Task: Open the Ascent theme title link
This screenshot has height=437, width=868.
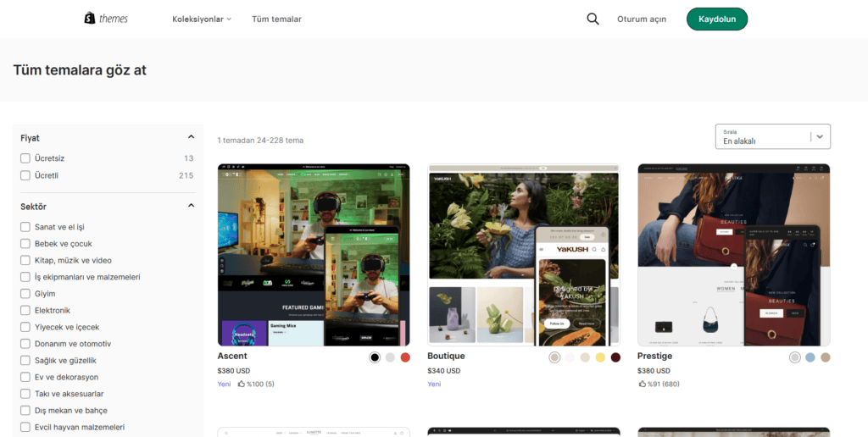Action: tap(232, 356)
